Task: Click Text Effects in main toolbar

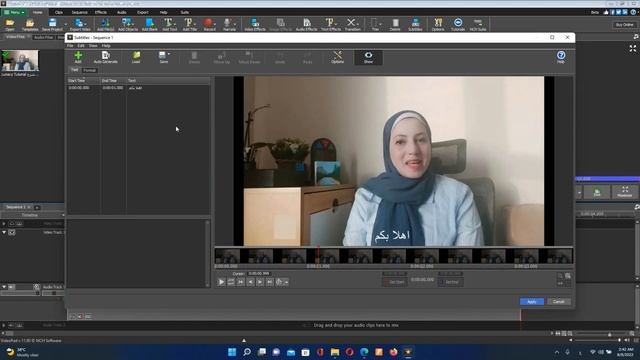Action: pyautogui.click(x=331, y=24)
